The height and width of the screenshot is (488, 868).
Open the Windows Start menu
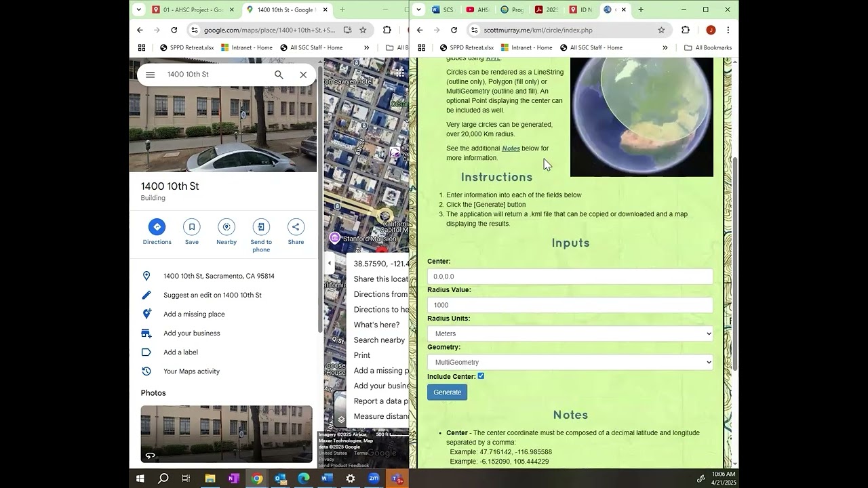pos(140,479)
